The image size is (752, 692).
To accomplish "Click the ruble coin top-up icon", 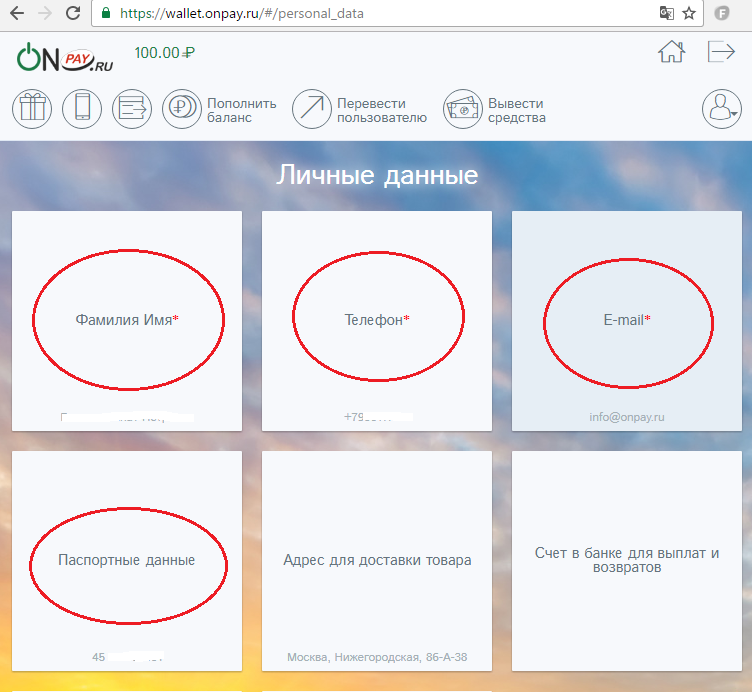I will (182, 108).
